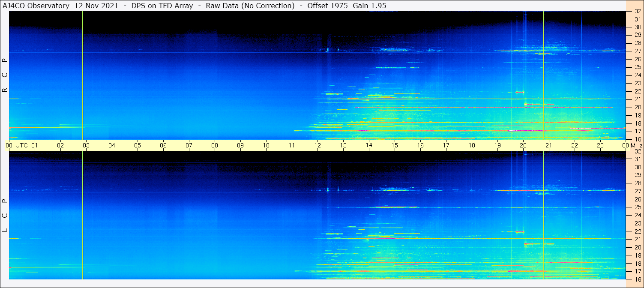Click the 30 MHz label in RCP panel
The height and width of the screenshot is (288, 644).
638,27
